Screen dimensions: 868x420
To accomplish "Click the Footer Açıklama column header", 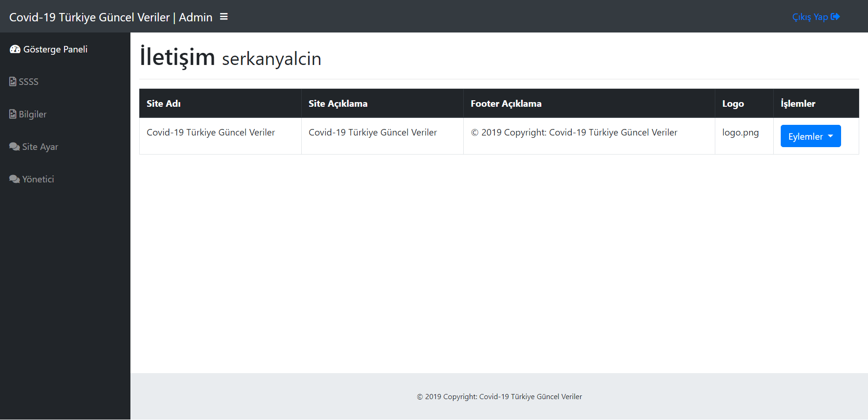I will 506,103.
